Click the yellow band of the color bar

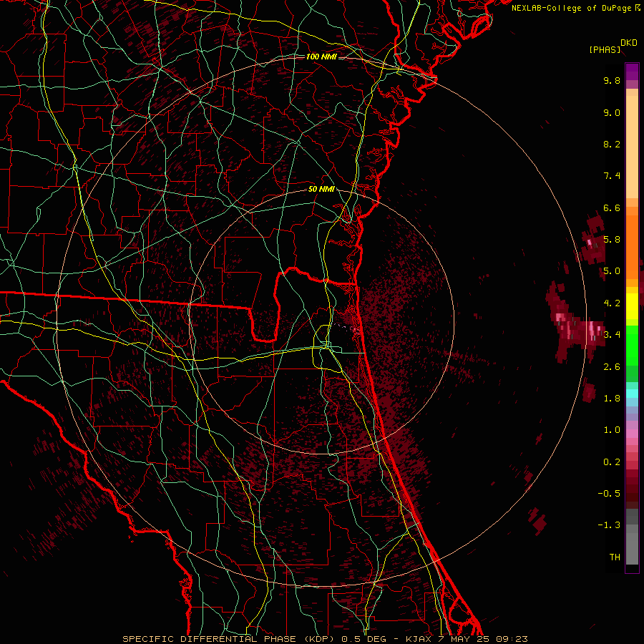tap(632, 306)
